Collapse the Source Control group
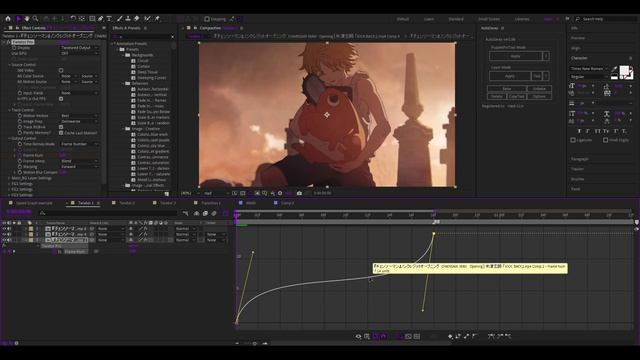Image resolution: width=640 pixels, height=360 pixels. coord(9,65)
